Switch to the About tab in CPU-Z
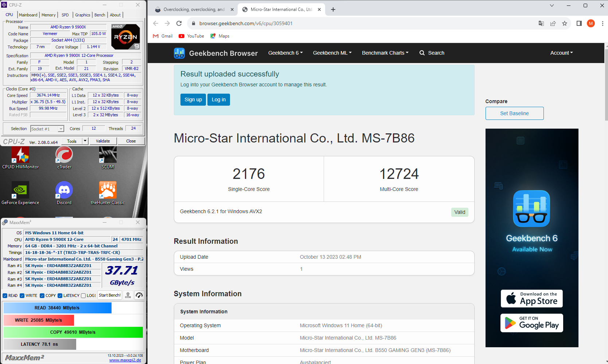608x364 pixels. click(115, 15)
